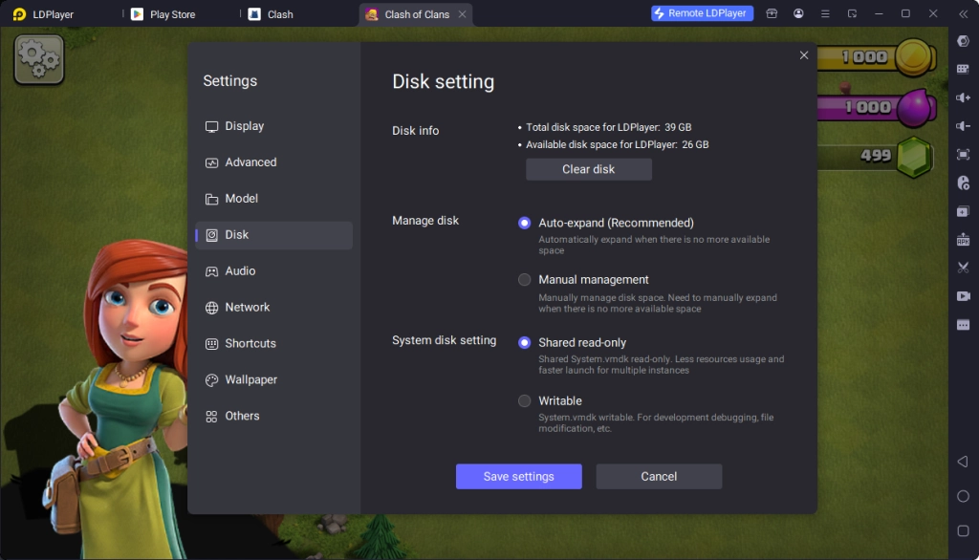The height and width of the screenshot is (560, 979).
Task: Select Manual management radio option
Action: click(524, 280)
